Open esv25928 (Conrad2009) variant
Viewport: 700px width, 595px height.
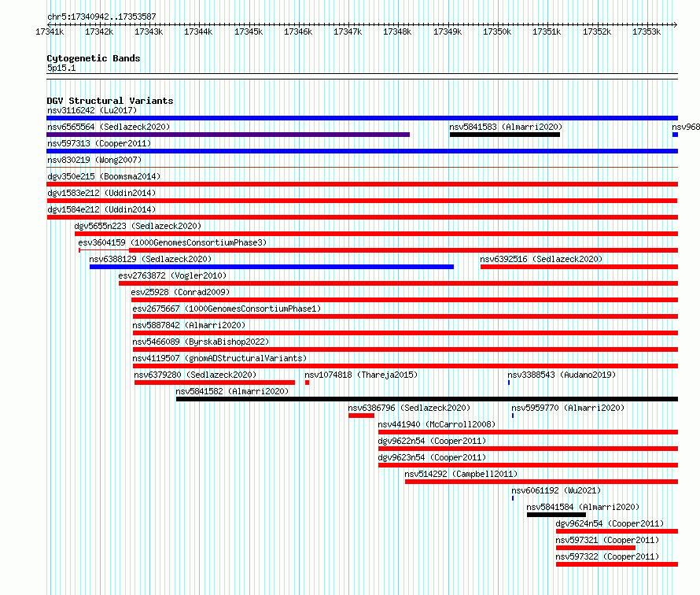(180, 292)
